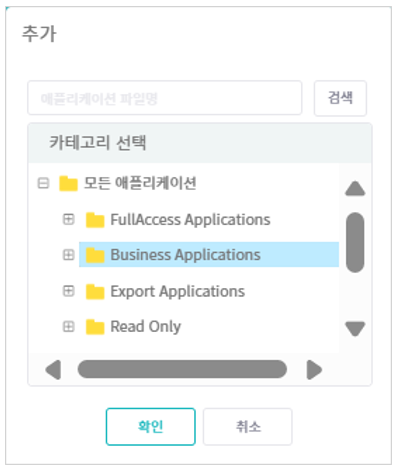Select the FullAccess Applications category

click(190, 220)
